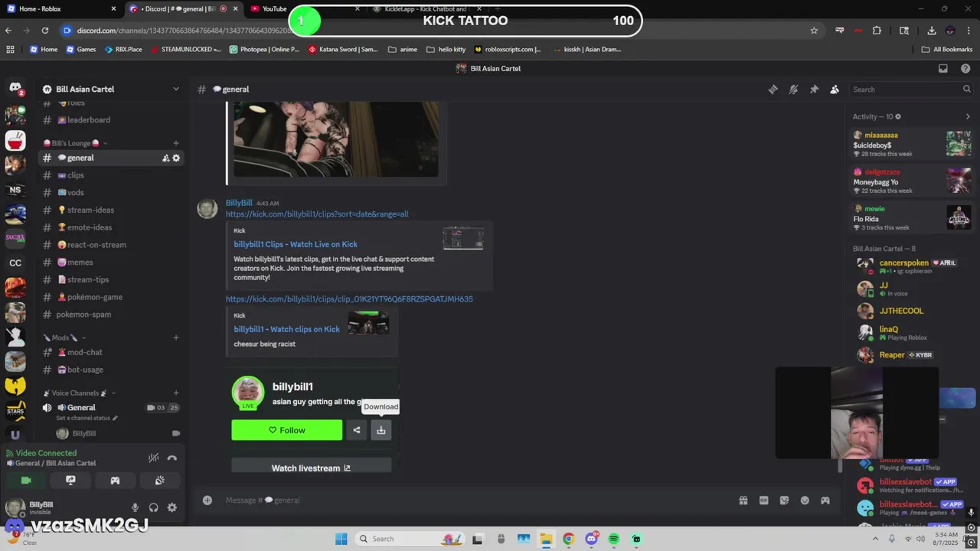Open the sticker picker
Image resolution: width=980 pixels, height=551 pixels.
point(784,500)
